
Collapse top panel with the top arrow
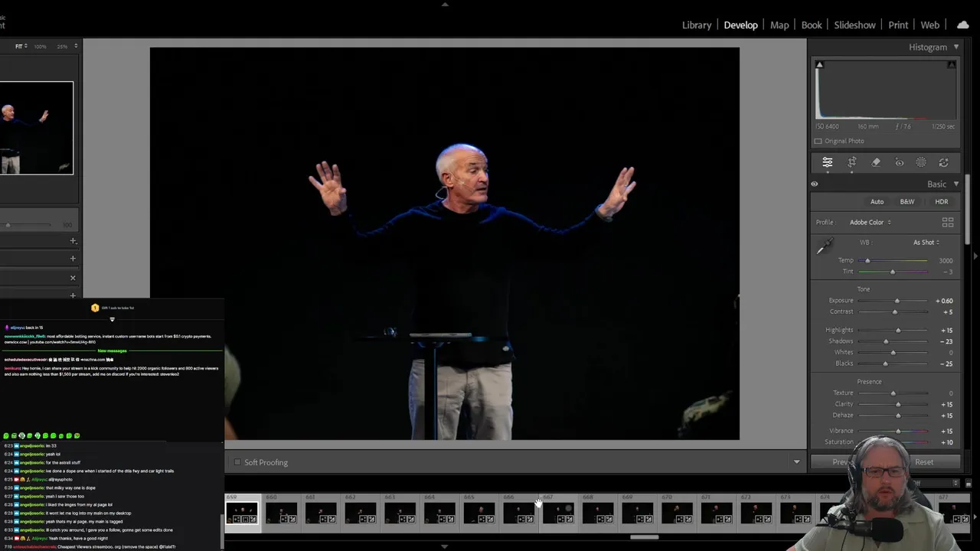pyautogui.click(x=445, y=4)
